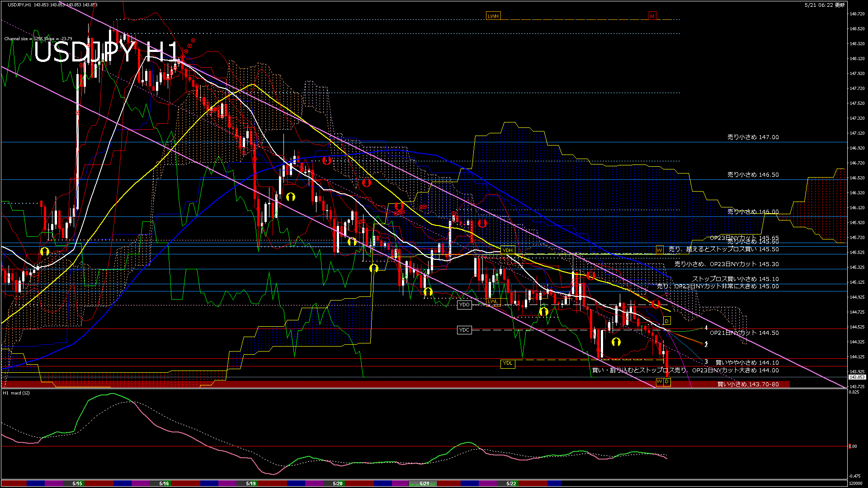Click the 148.720 tick on price axis
Image resolution: width=868 pixels, height=488 pixels.
pos(857,14)
